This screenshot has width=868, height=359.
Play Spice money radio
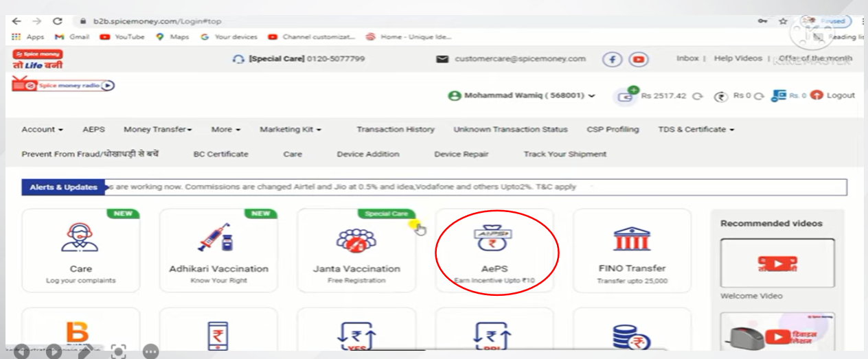pyautogui.click(x=108, y=86)
